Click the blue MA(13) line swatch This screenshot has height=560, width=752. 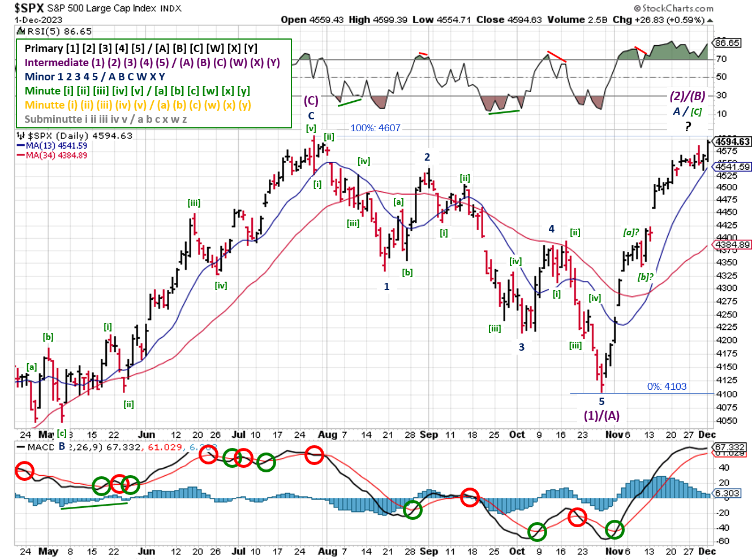(x=20, y=146)
